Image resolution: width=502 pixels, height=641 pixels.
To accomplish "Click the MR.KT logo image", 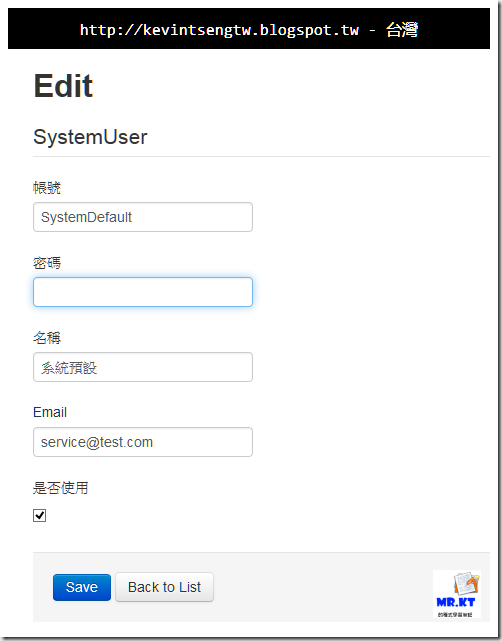I will [x=457, y=594].
